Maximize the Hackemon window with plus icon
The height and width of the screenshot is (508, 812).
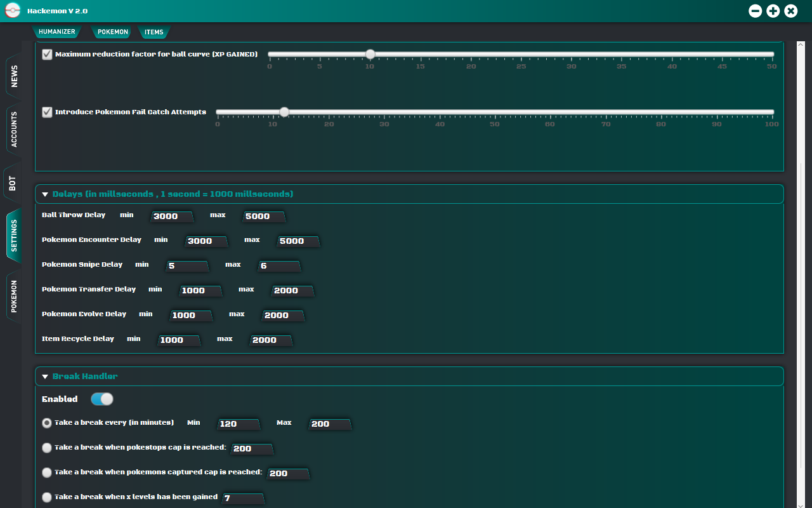tap(773, 11)
